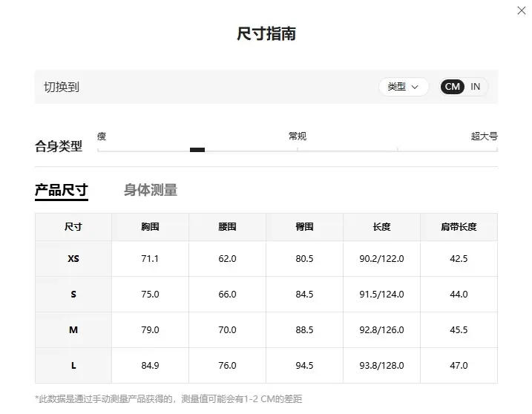This screenshot has height=414, width=532.
Task: Select the XS size row header
Action: [x=73, y=259]
